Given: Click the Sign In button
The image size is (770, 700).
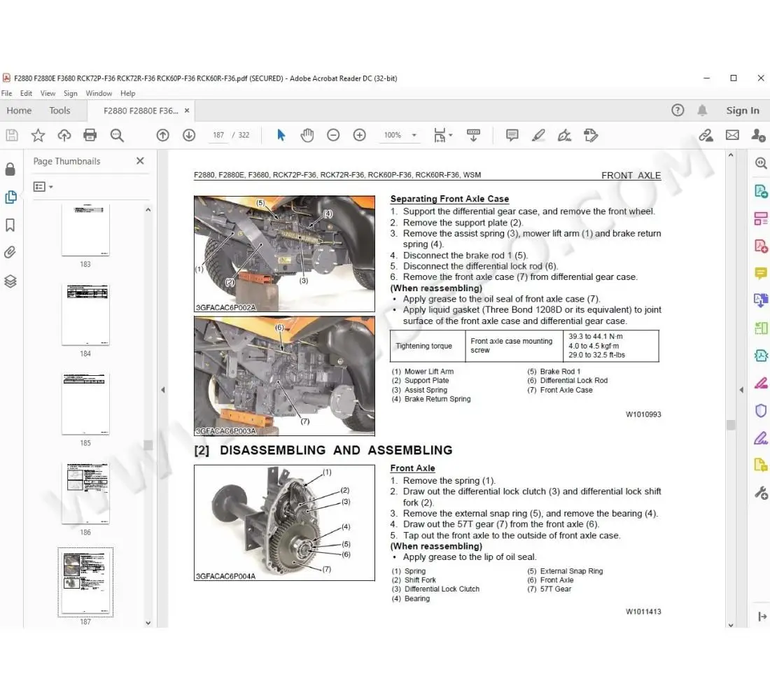Looking at the screenshot, I should pos(743,111).
